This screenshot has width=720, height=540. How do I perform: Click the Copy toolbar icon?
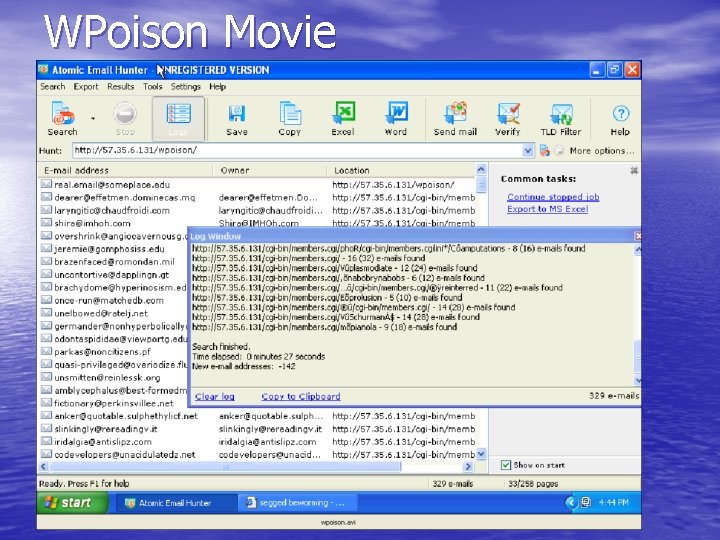pyautogui.click(x=290, y=118)
